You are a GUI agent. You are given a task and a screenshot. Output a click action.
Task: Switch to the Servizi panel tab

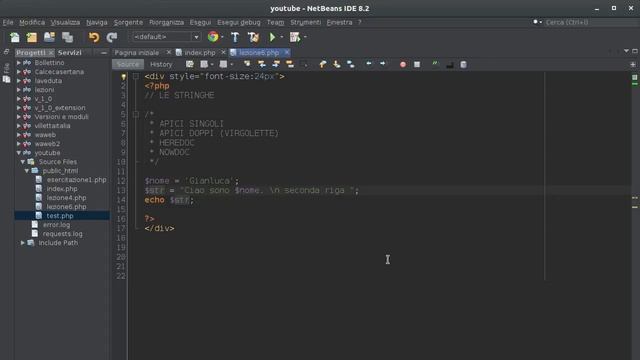pos(69,53)
